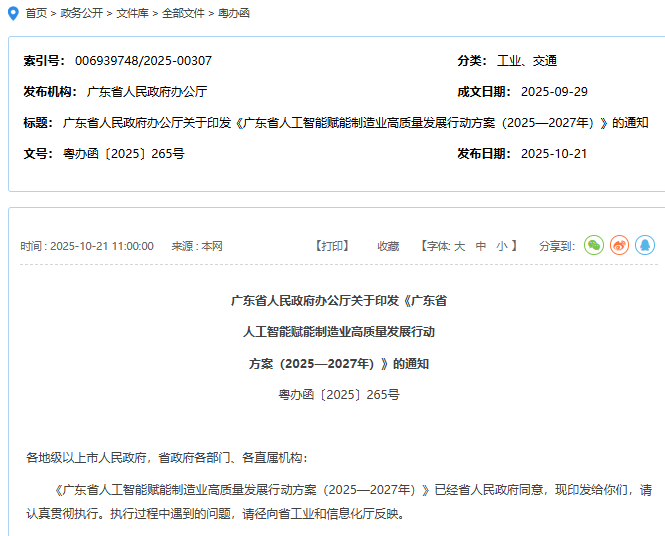Viewport: 665px width, 536px height.
Task: Set font size to 中
Action: [x=481, y=246]
